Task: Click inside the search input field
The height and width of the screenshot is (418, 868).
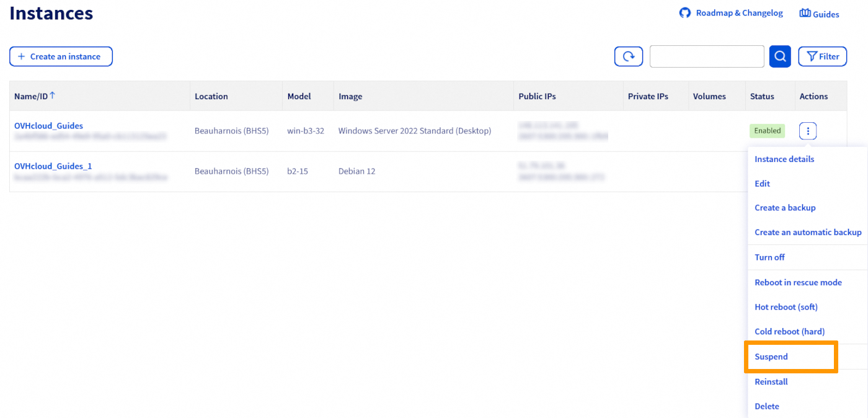Action: [x=707, y=56]
